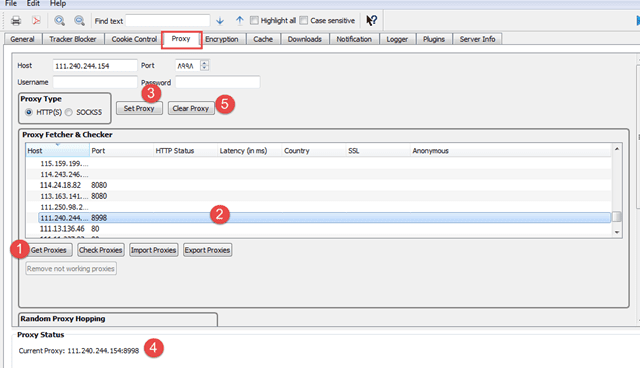The width and height of the screenshot is (640, 368).
Task: Sort by Latency (in ms) column
Action: pos(249,151)
